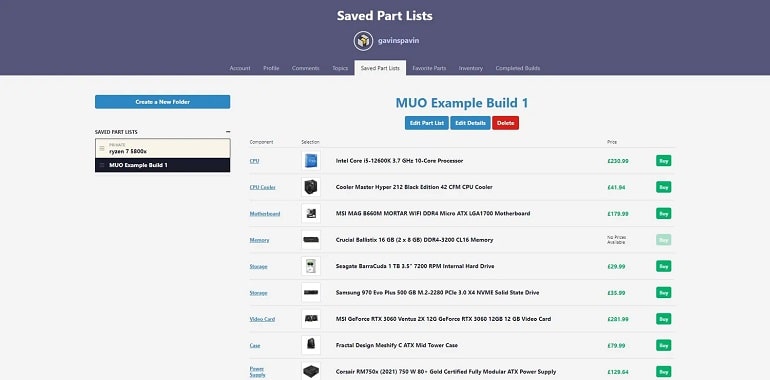Viewport: 770px width, 380px height.
Task: Click the MSI MAG B660M motherboard image
Action: (x=311, y=214)
